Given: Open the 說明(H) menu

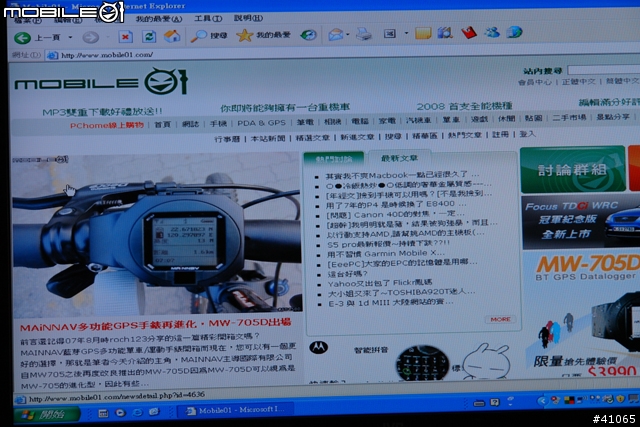Looking at the screenshot, I should 248,18.
